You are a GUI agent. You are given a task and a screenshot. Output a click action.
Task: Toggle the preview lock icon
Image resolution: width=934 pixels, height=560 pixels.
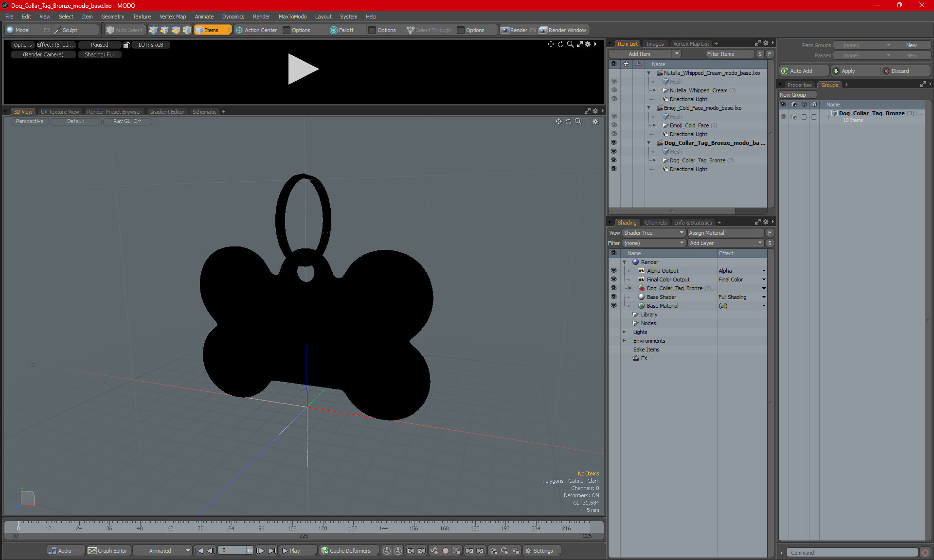coord(126,45)
